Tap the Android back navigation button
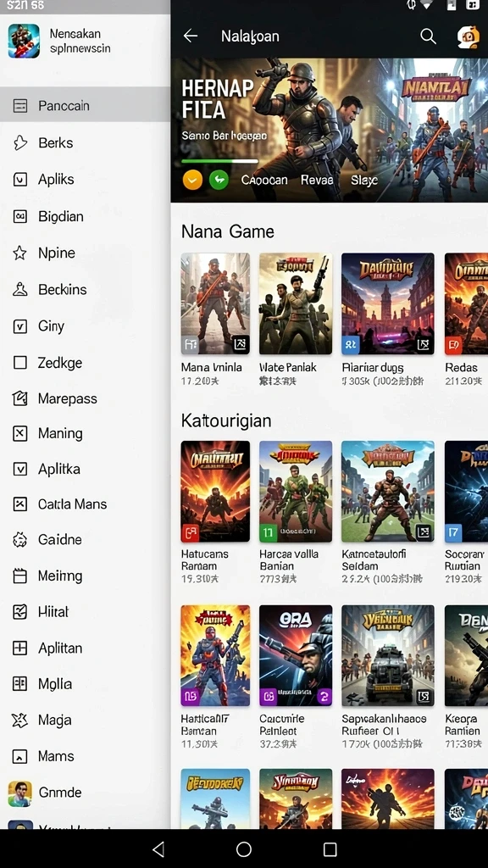Screen dimensions: 488x868 click(x=158, y=849)
